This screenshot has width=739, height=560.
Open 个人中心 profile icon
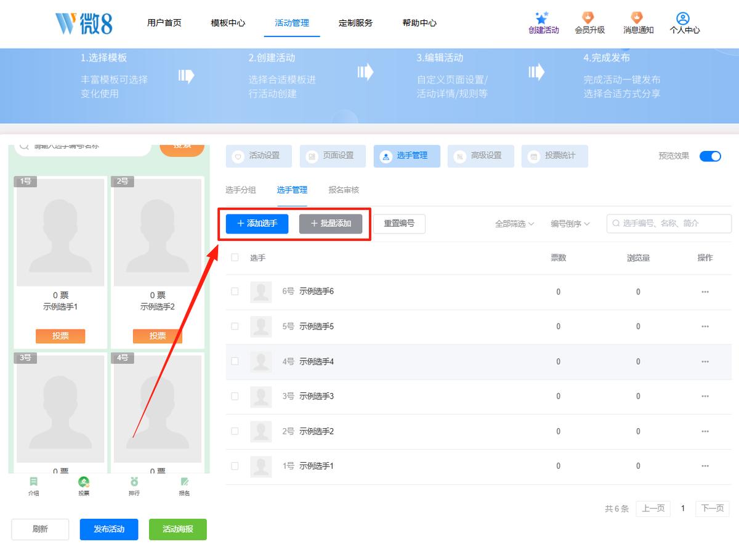(x=682, y=18)
